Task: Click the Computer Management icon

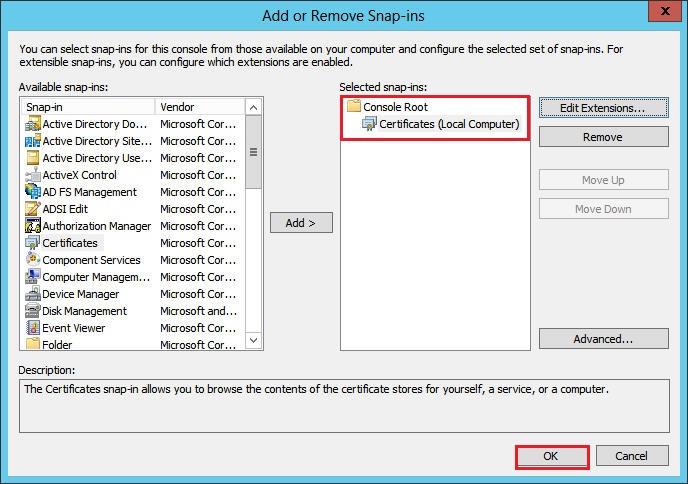Action: click(33, 277)
